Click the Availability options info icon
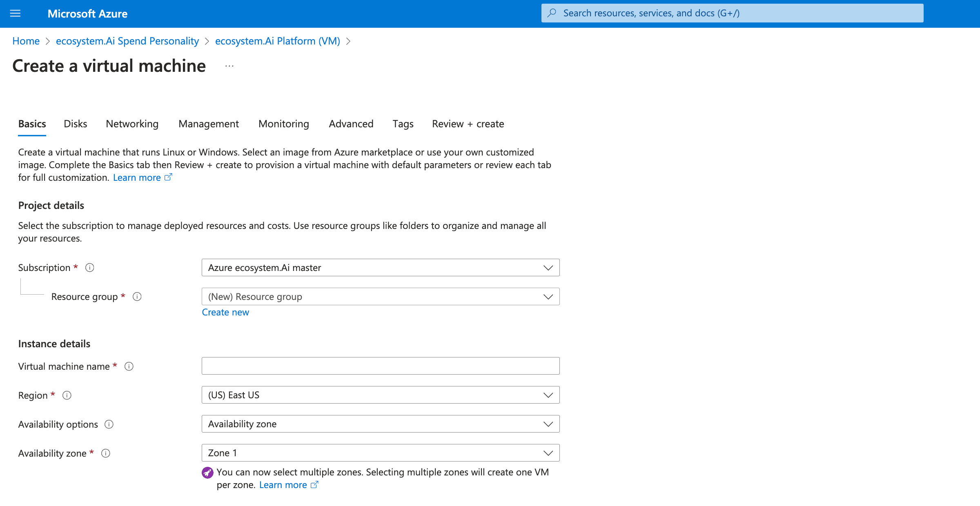The image size is (980, 506). 109,424
